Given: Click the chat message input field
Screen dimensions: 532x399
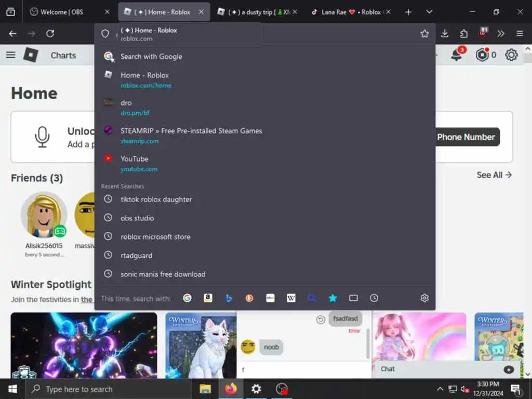Looking at the screenshot, I should point(304,369).
